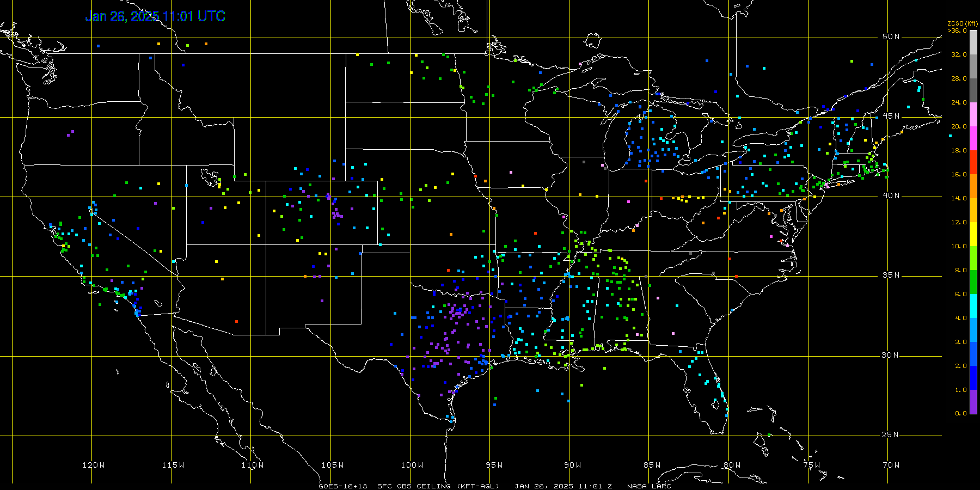The height and width of the screenshot is (490, 980).
Task: Click the 'JAN 26, 2025 11:01 Z' footer text
Action: click(x=563, y=486)
